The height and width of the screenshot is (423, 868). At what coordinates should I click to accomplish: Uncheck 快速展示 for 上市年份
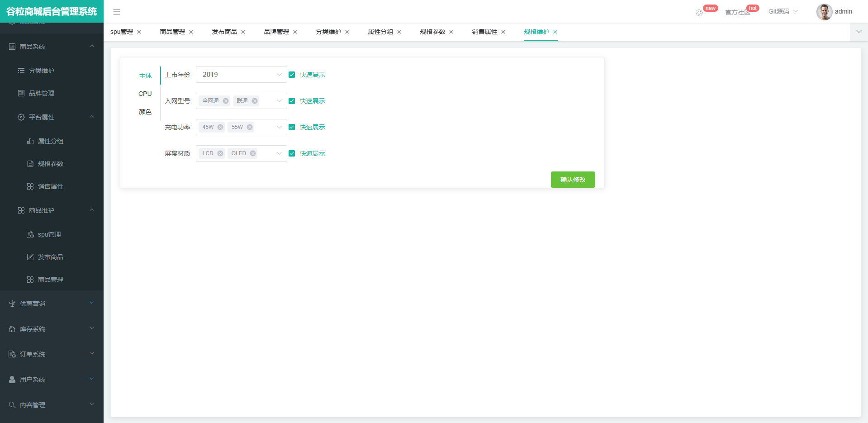tap(292, 75)
